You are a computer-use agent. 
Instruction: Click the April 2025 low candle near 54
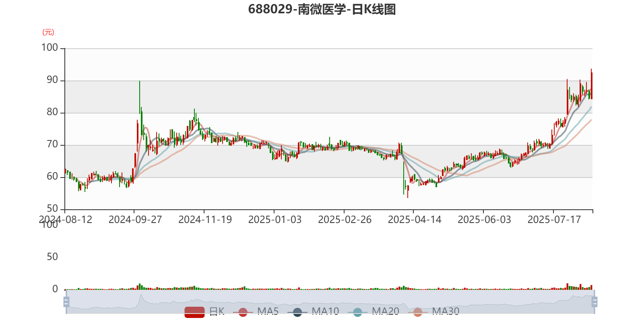pyautogui.click(x=408, y=192)
